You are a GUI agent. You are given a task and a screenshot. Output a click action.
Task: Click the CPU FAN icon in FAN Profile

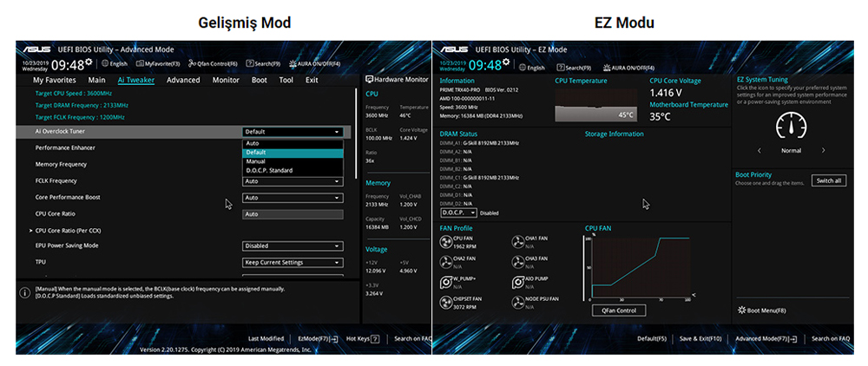tap(445, 242)
